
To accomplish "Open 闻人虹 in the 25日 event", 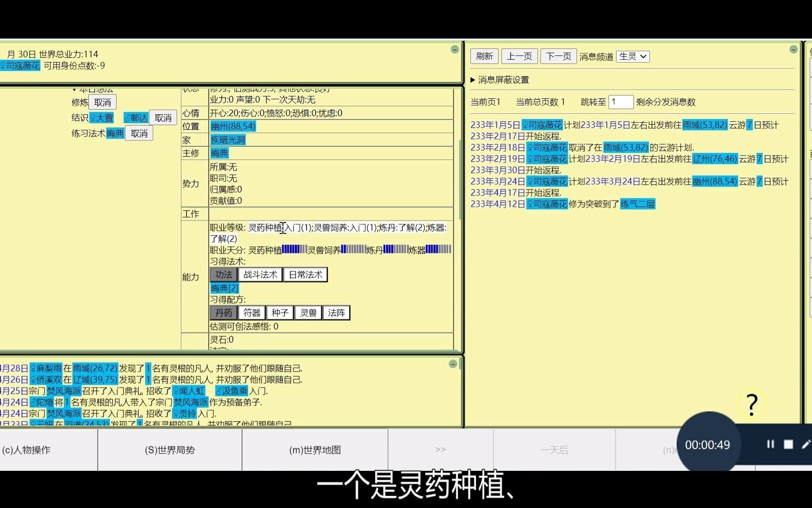I will pyautogui.click(x=189, y=391).
